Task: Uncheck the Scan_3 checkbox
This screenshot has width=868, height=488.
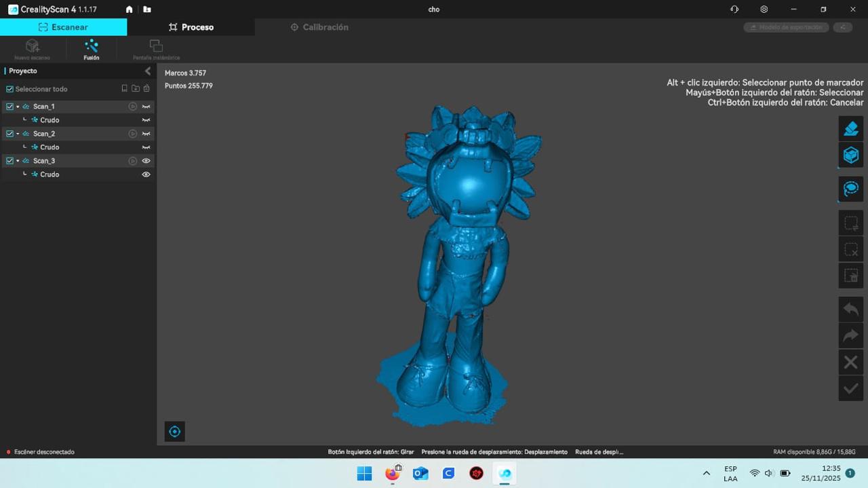Action: pyautogui.click(x=9, y=161)
